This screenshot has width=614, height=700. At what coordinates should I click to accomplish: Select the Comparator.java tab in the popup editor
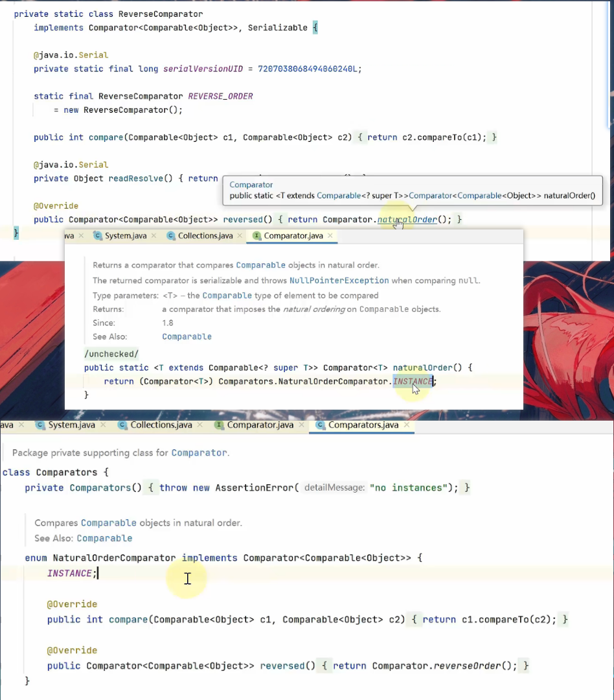point(293,235)
